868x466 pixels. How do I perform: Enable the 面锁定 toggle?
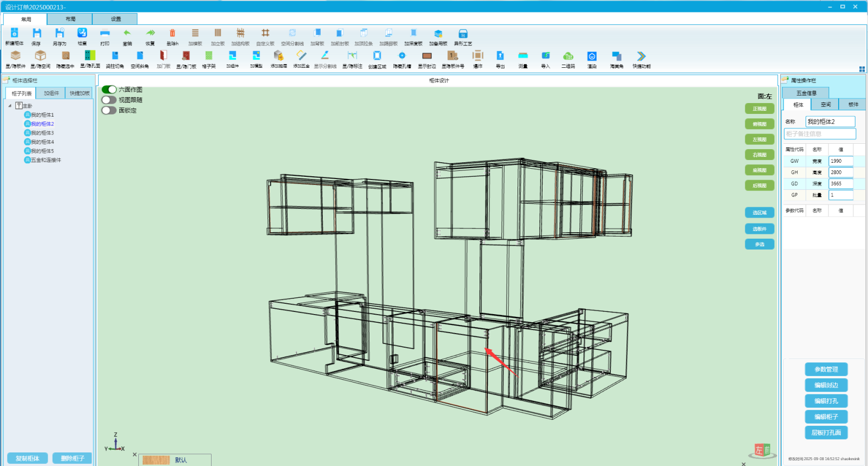109,110
